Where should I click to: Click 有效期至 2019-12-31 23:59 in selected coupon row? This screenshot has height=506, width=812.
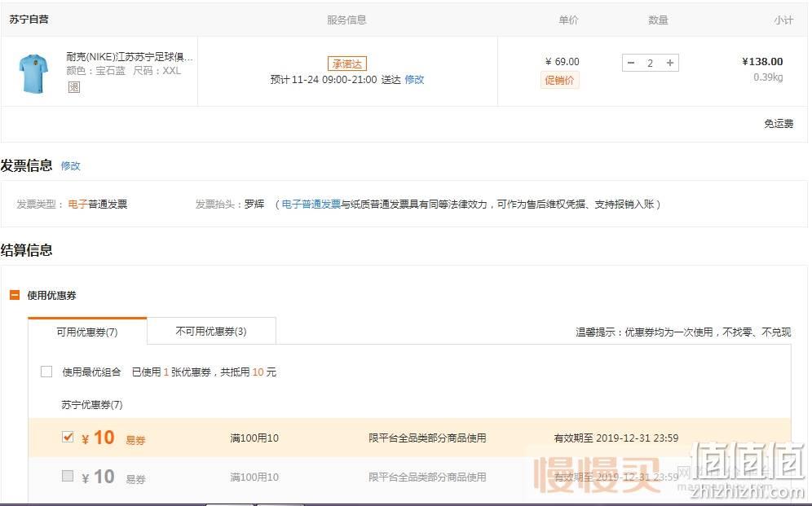[616, 438]
